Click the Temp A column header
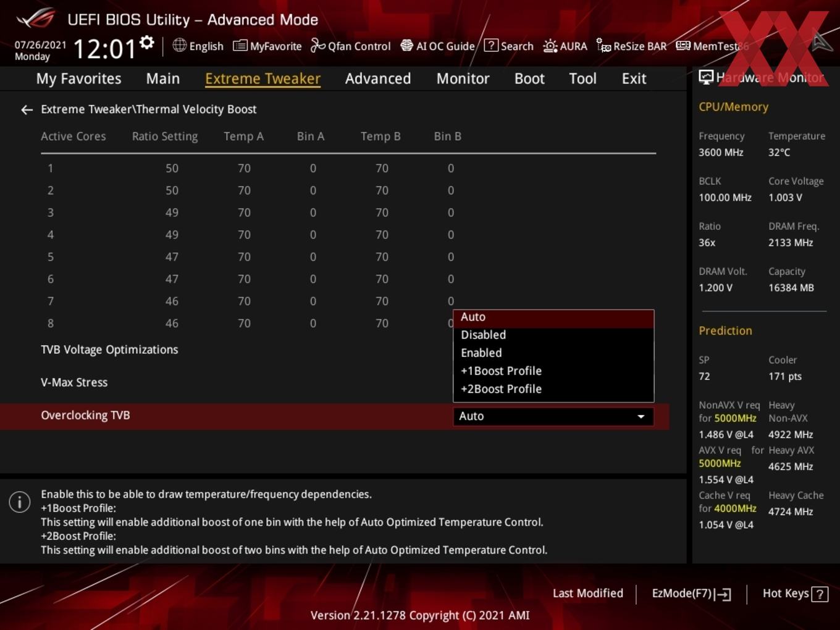Viewport: 840px width, 630px height. pos(243,136)
